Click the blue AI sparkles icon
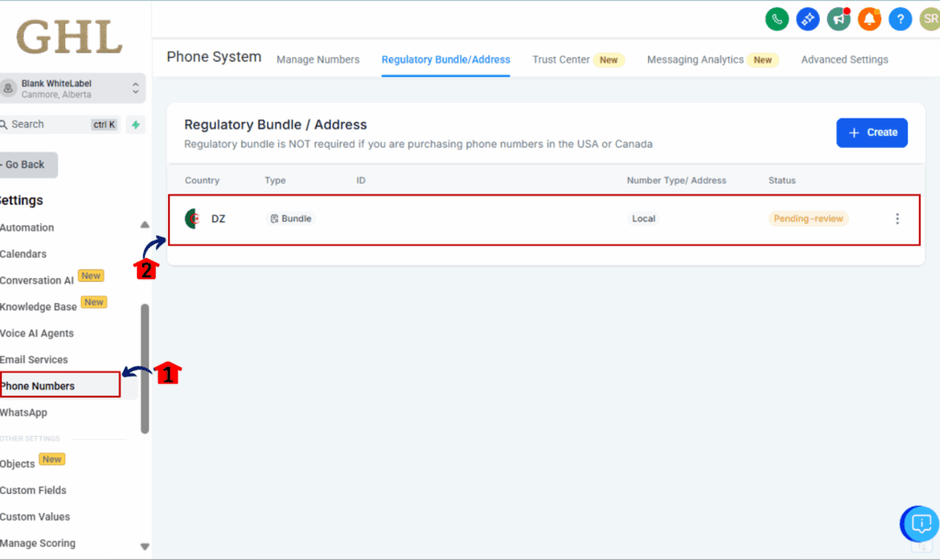Screen dimensions: 940x560 808,18
